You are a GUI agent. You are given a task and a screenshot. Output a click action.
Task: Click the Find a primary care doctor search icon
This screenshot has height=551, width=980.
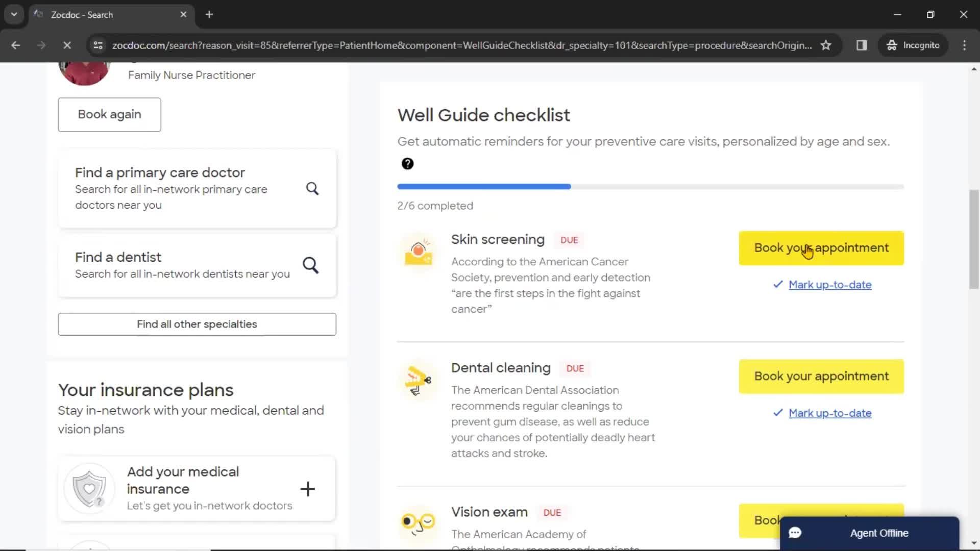312,188
